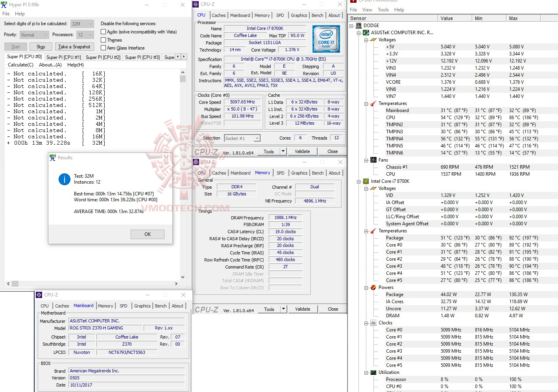Screen dimensions: 558x392
Task: Click the Max column header in HWMonitor
Action: (x=523, y=18)
